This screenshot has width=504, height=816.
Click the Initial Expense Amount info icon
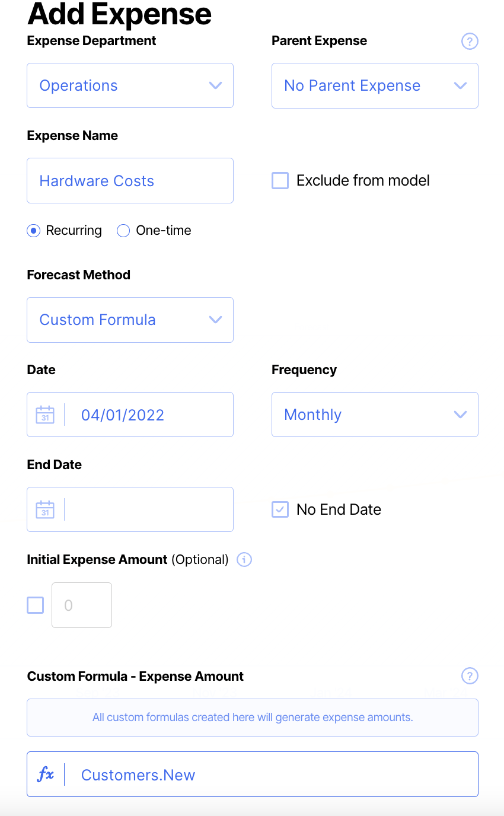(x=244, y=560)
